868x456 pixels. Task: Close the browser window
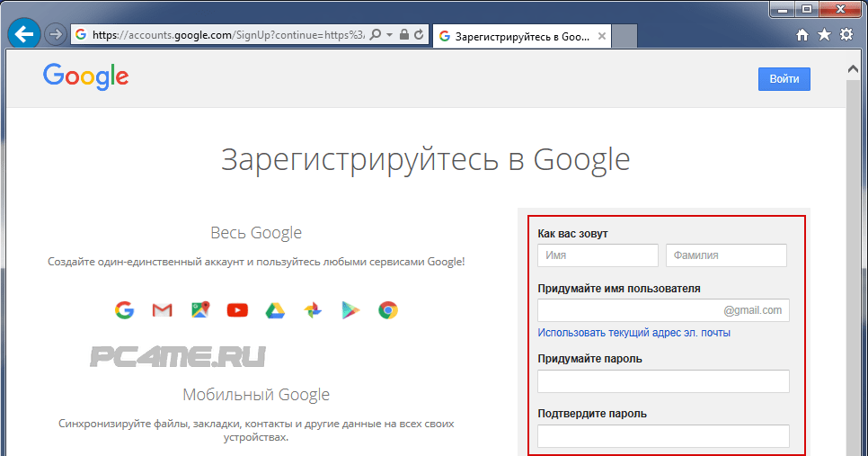(840, 9)
